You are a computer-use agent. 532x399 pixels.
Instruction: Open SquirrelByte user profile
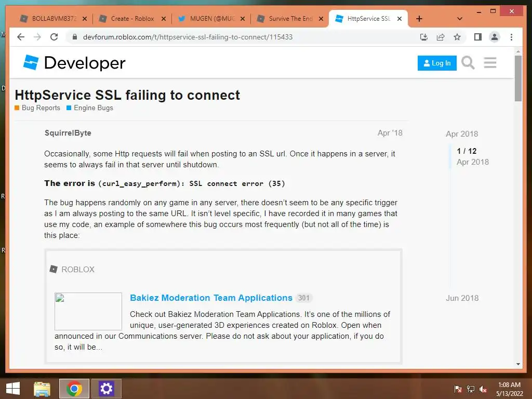click(68, 133)
